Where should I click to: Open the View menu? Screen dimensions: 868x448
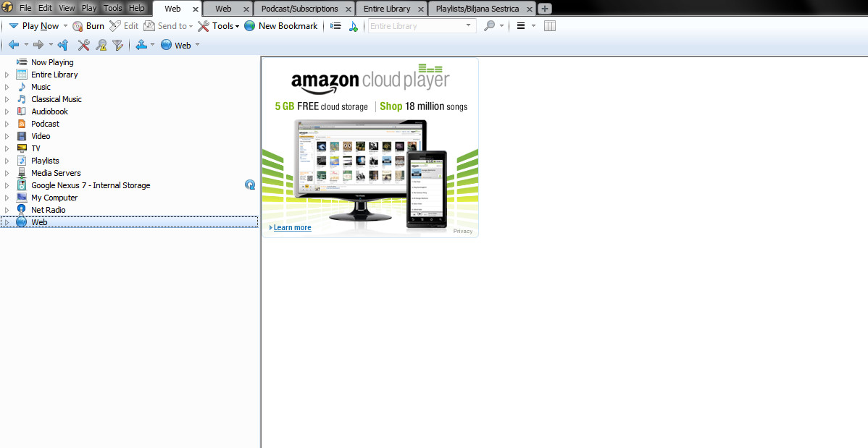coord(67,8)
